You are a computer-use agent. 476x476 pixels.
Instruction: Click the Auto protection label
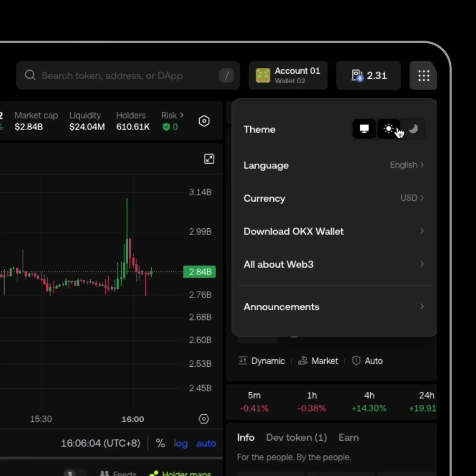(x=374, y=361)
